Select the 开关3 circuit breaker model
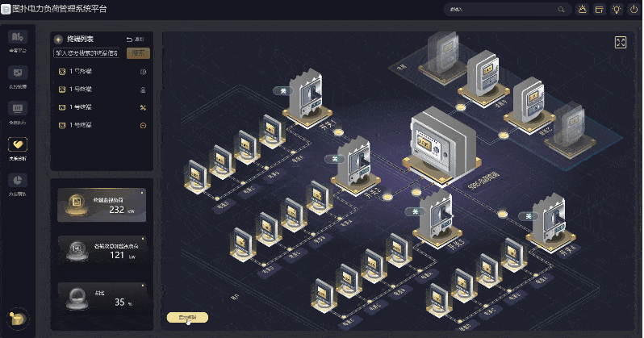Image resolution: width=644 pixels, height=338 pixels. (437, 219)
